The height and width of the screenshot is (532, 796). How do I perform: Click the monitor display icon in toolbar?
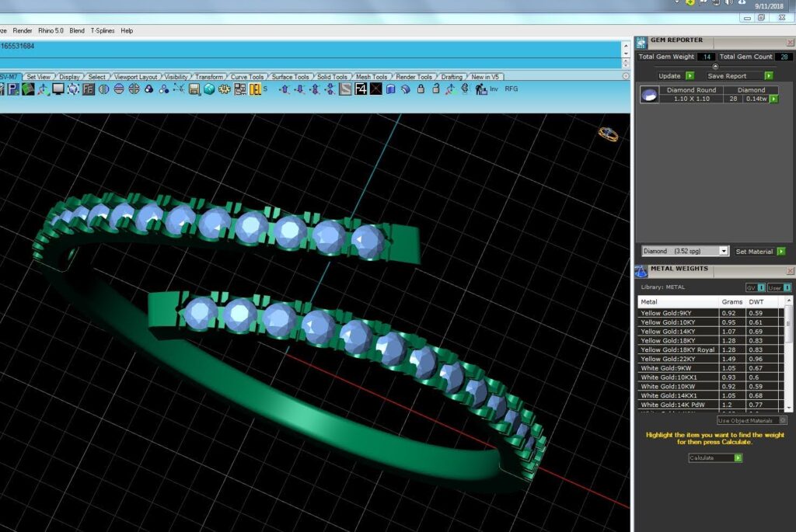point(58,89)
